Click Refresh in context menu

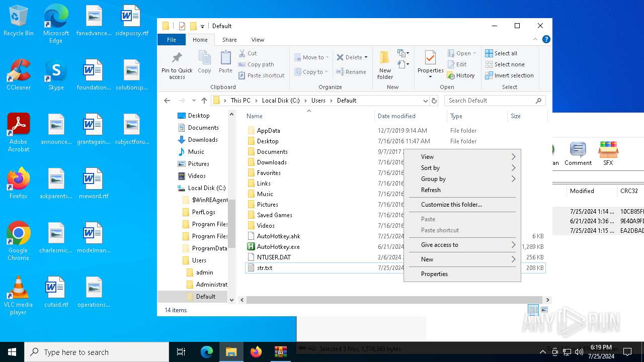tap(462, 190)
